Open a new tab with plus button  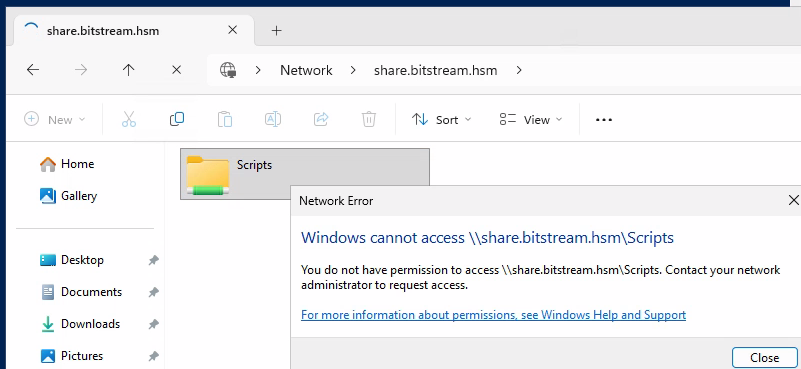coord(276,31)
